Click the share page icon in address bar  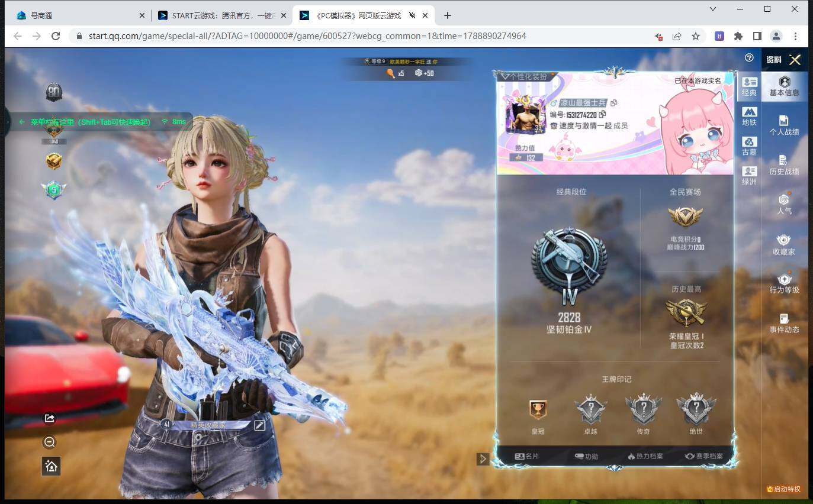pos(677,36)
